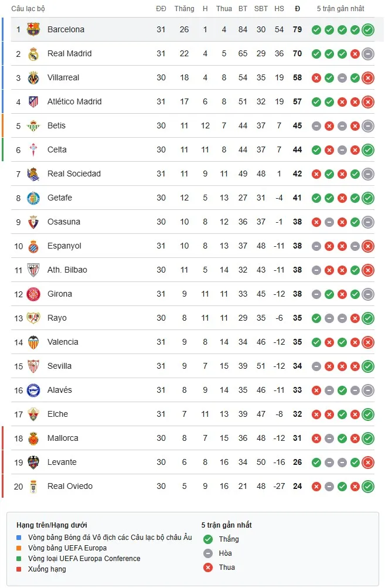The width and height of the screenshot is (385, 588).
Task: Click the Rayo club badge
Action: coord(34,318)
